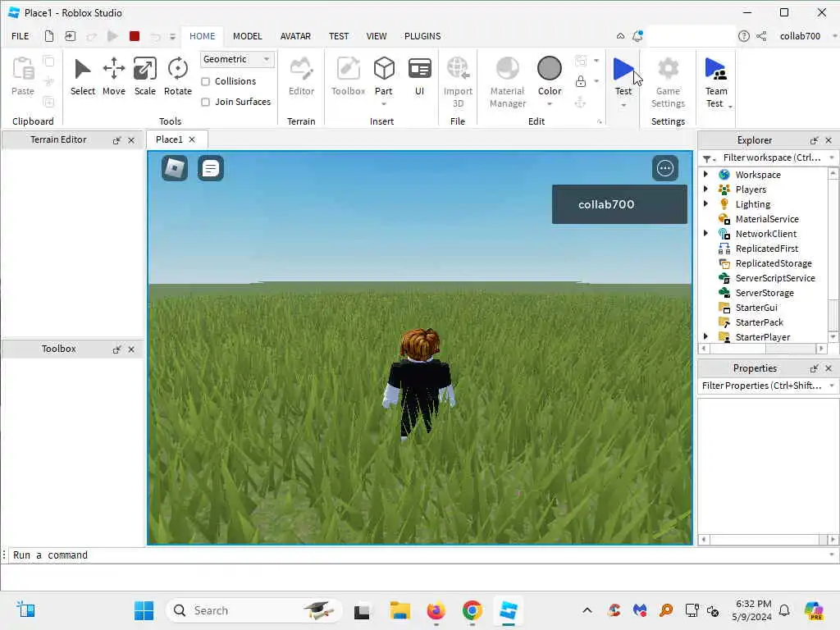Open the Roblox menu icon in viewport

[x=175, y=168]
